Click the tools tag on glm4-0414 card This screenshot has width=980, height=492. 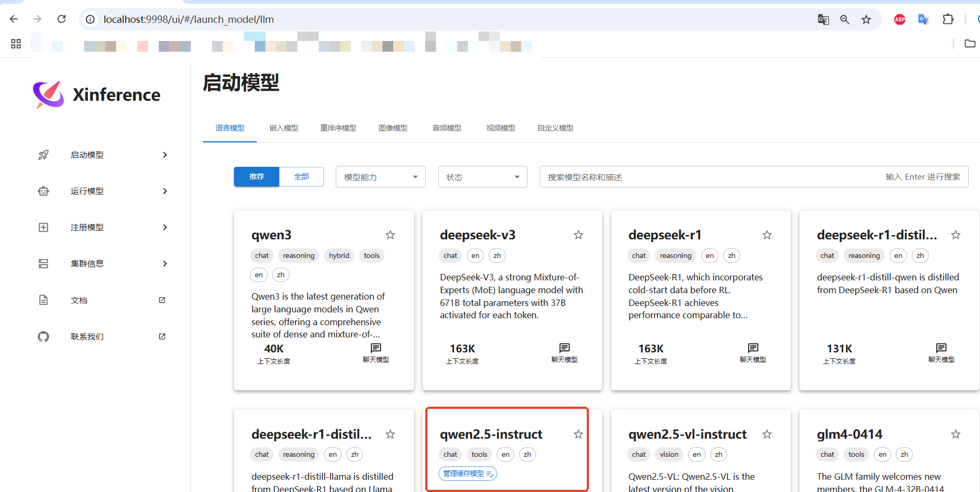[856, 455]
